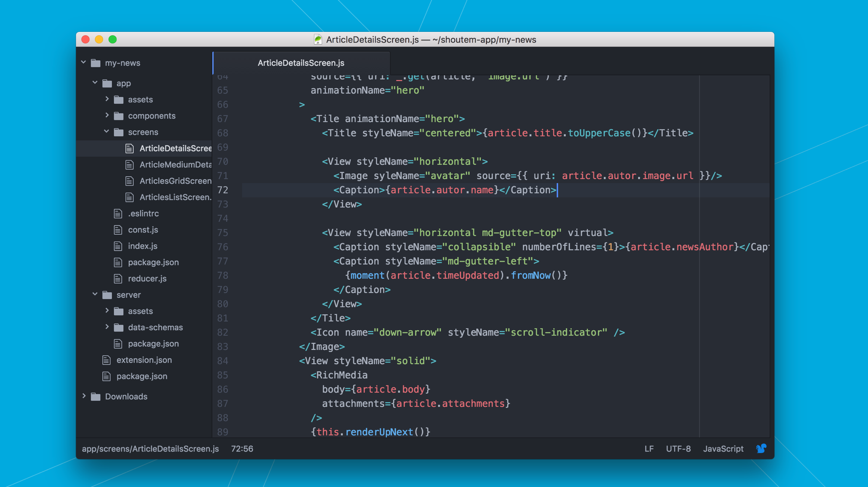Click the UTF-8 encoding selector
This screenshot has height=487, width=868.
pos(678,449)
